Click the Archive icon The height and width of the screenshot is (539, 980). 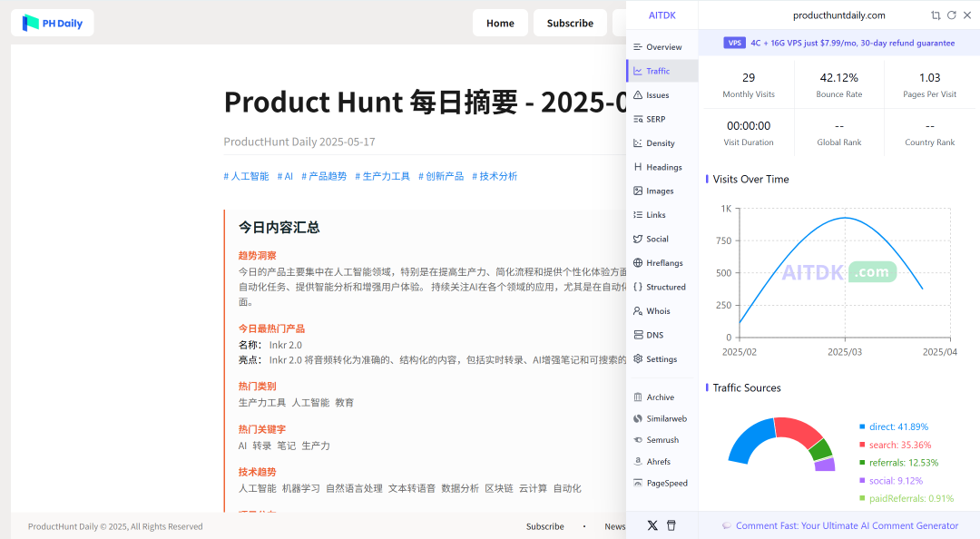(638, 397)
